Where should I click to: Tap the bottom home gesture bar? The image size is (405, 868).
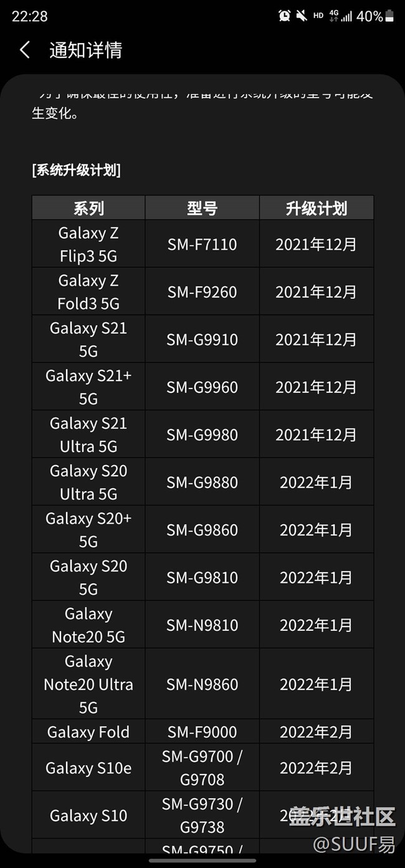(x=202, y=861)
